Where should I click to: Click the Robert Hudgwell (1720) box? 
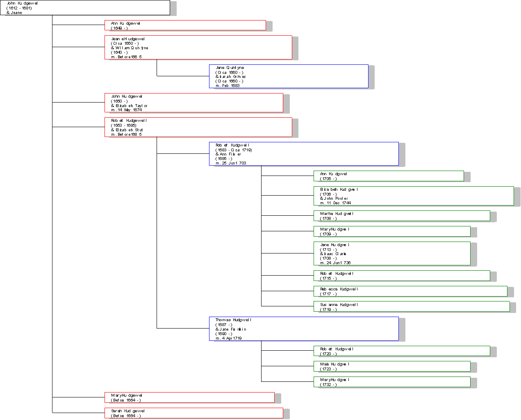pos(402,351)
